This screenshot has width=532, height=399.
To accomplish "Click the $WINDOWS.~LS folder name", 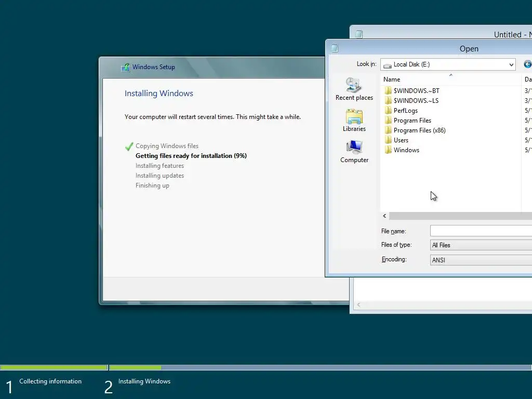I will 416,100.
